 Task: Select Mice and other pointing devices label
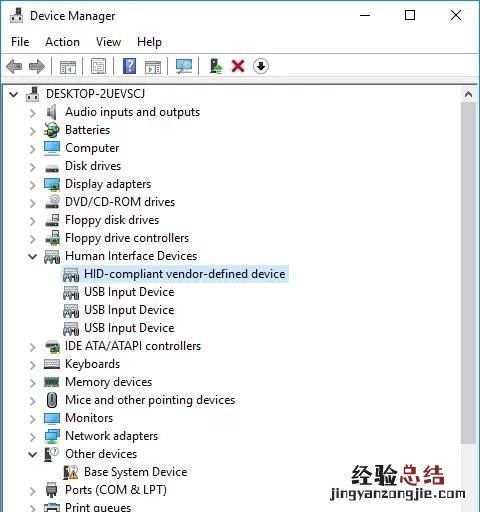[150, 400]
